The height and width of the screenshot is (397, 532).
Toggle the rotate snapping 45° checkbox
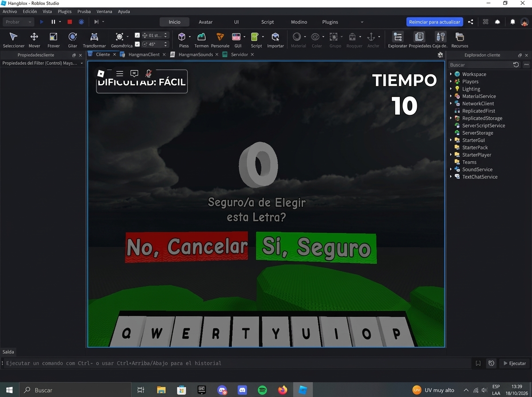coord(137,44)
